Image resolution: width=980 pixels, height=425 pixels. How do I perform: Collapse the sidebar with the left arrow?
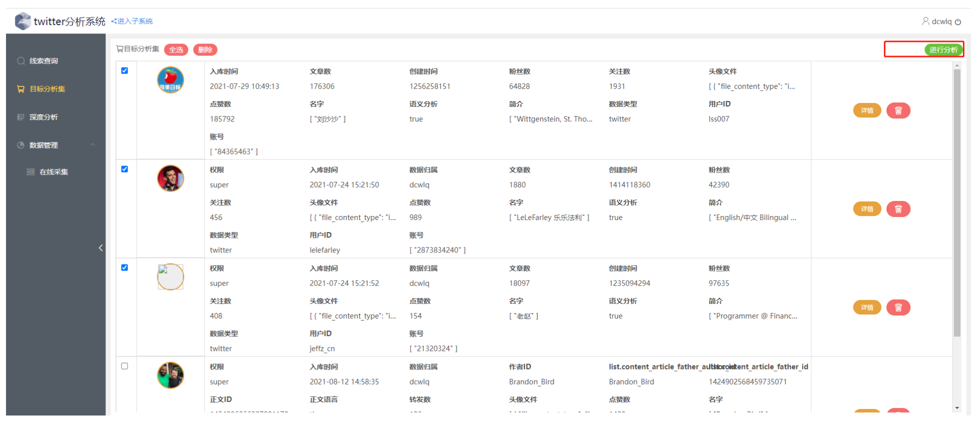(x=101, y=248)
